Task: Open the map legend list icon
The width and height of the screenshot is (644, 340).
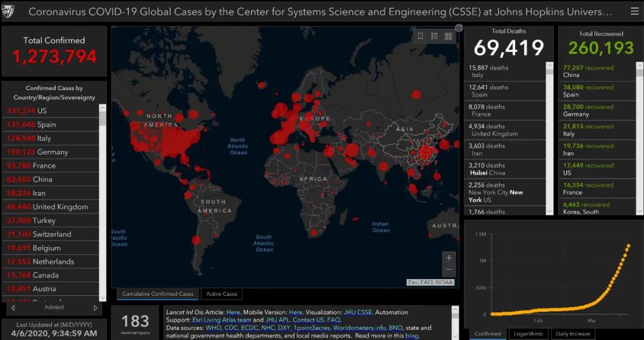Action: 434,36
